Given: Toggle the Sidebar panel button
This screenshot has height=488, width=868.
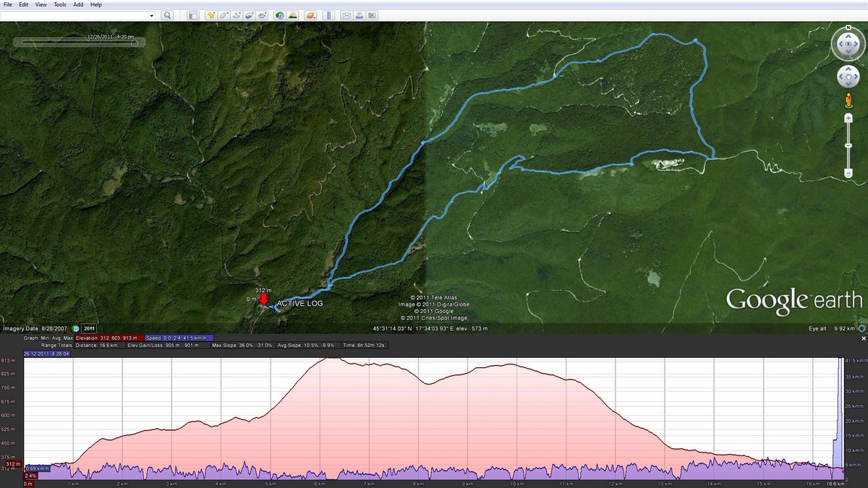Looking at the screenshot, I should click(192, 14).
